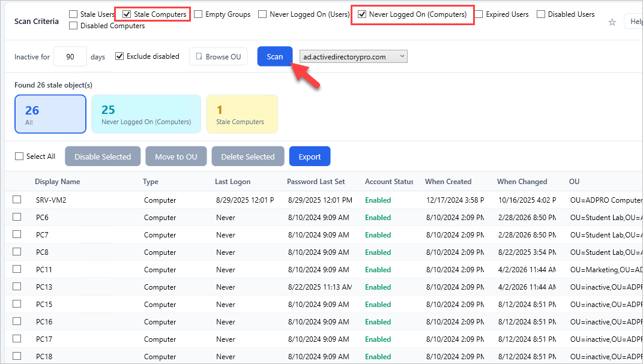This screenshot has width=643, height=364.
Task: Click the Move to OU button
Action: (x=176, y=157)
